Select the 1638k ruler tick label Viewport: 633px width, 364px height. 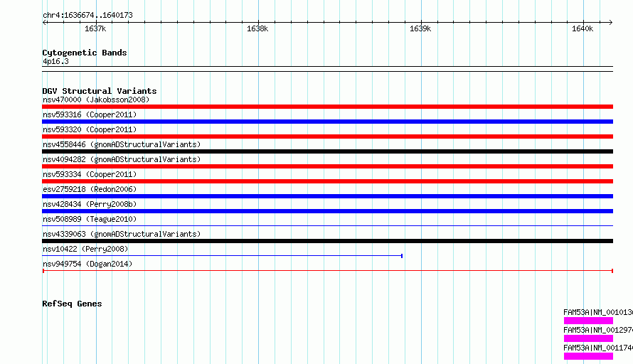[x=257, y=28]
